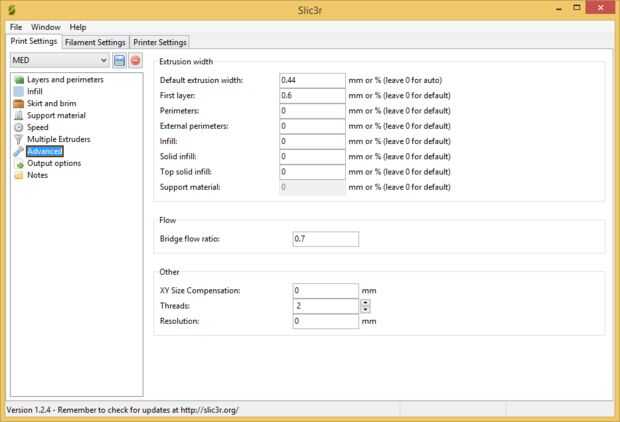Screen dimensions: 620x422
Task: Click the XY Size Compensation field
Action: coord(326,291)
